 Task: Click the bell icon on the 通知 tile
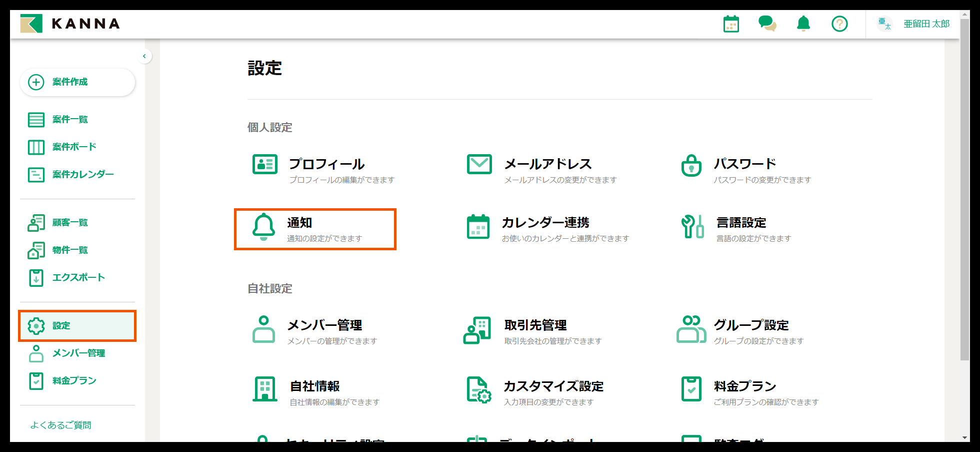[263, 229]
